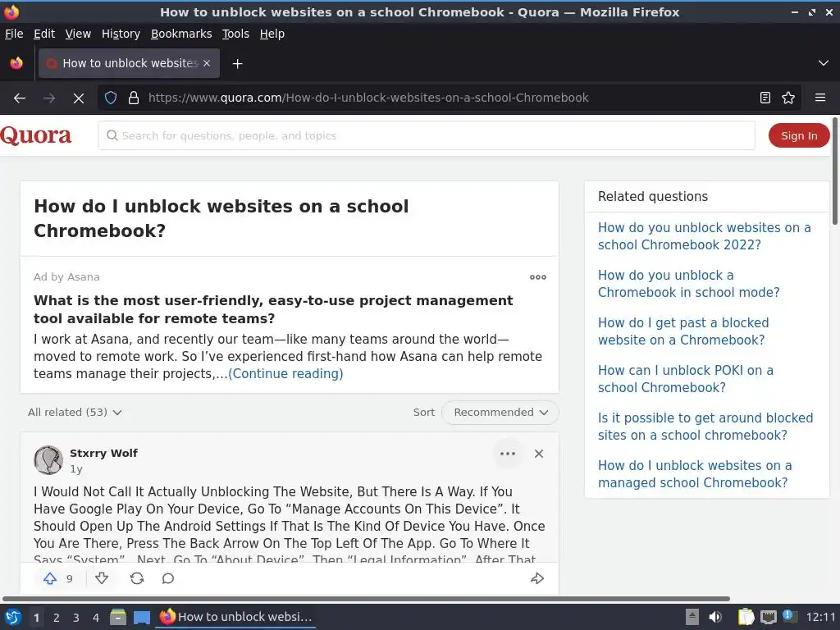This screenshot has height=630, width=840.
Task: Open the system start menu
Action: click(13, 617)
